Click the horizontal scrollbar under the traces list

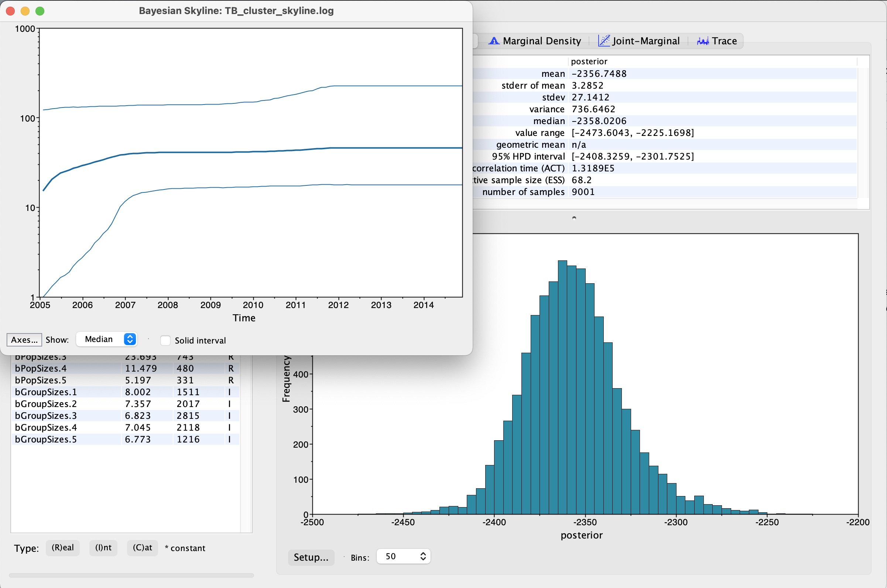coord(131,575)
